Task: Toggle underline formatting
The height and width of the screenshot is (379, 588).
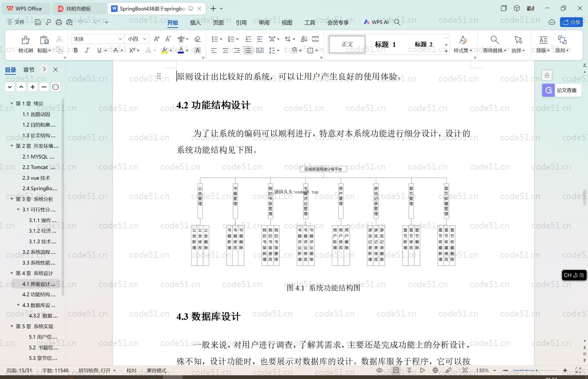Action: point(99,50)
